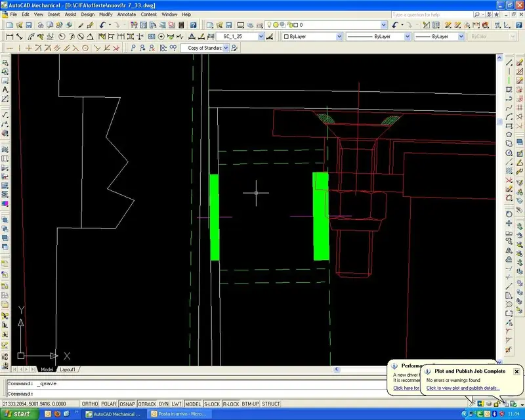Toggle POLAR tracking in status bar
525x420 pixels.
point(108,404)
